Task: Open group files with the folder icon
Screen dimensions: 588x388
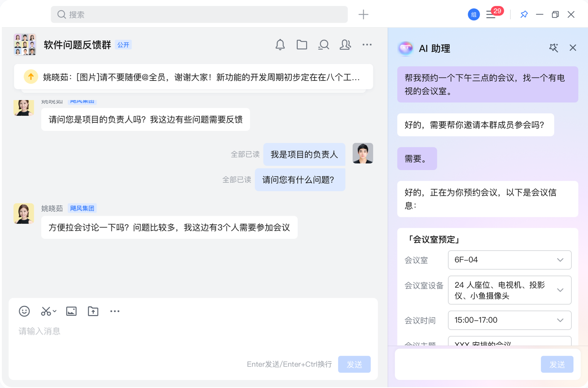Action: pos(302,44)
